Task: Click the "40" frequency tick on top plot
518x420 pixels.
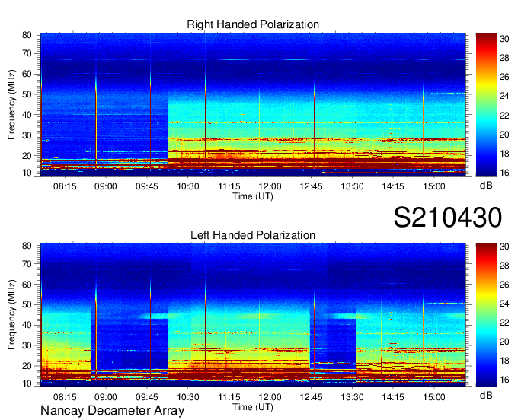Action: (27, 115)
